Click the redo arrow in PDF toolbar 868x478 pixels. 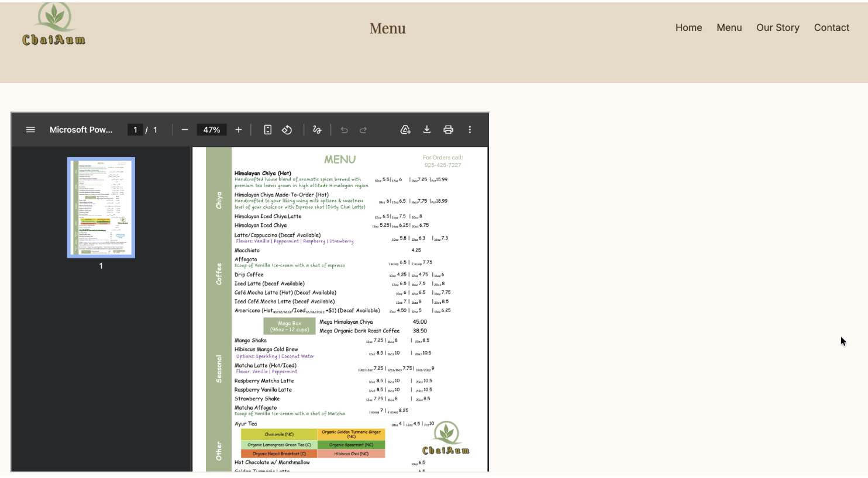pos(363,130)
